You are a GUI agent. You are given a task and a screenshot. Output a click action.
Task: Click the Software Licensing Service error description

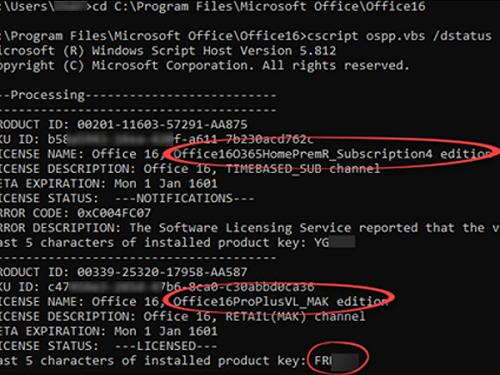click(250, 228)
